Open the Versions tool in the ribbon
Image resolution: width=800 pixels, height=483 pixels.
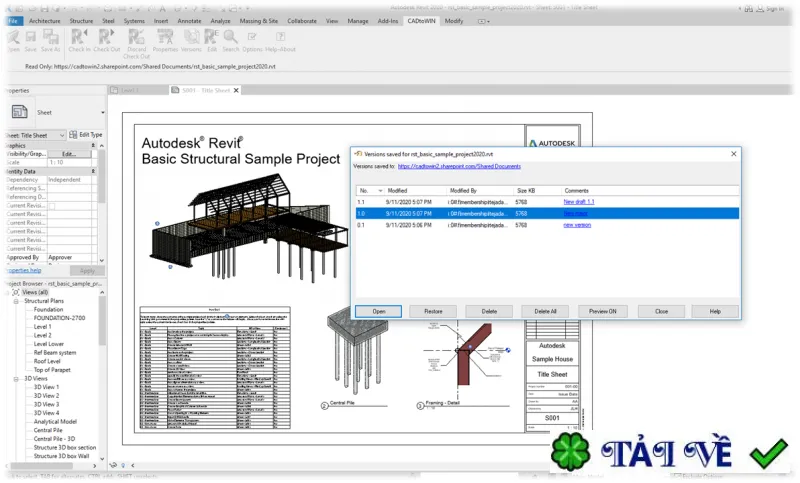tap(191, 41)
